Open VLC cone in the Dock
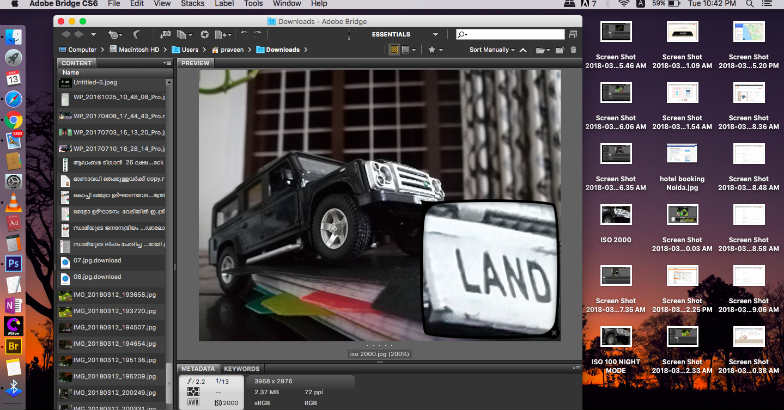This screenshot has width=784, height=410. tap(14, 202)
